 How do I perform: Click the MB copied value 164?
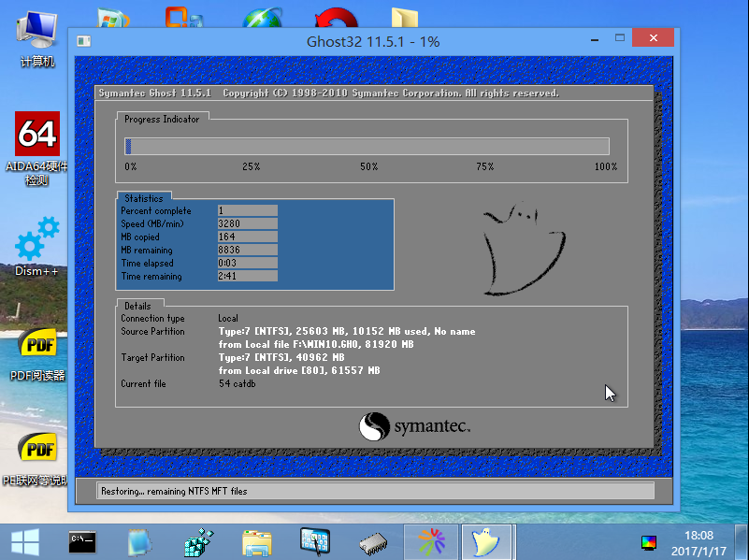[248, 237]
